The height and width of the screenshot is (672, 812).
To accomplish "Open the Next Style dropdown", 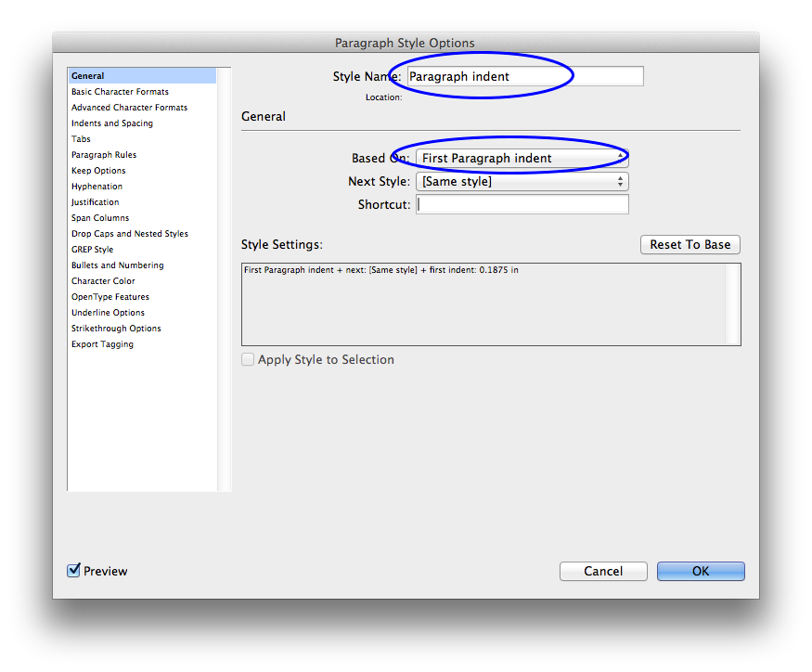I will [x=522, y=181].
